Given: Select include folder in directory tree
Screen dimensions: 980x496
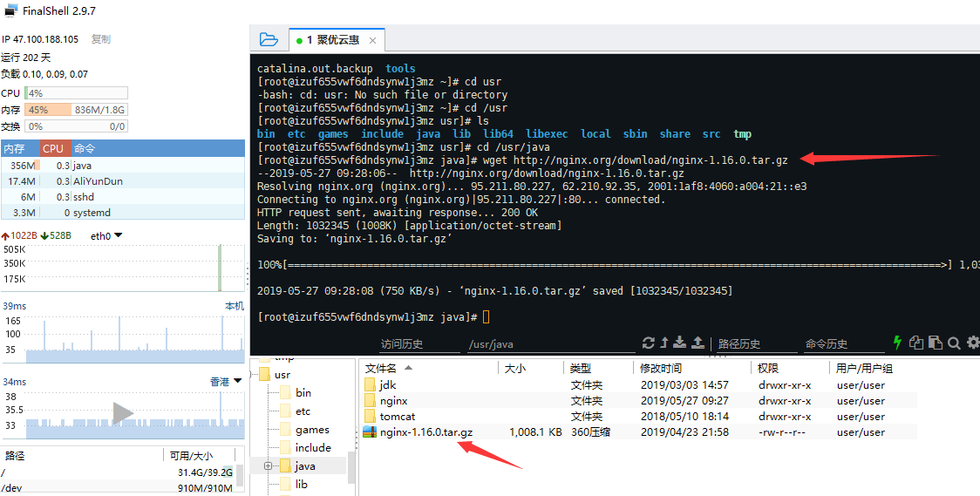Looking at the screenshot, I should (313, 448).
